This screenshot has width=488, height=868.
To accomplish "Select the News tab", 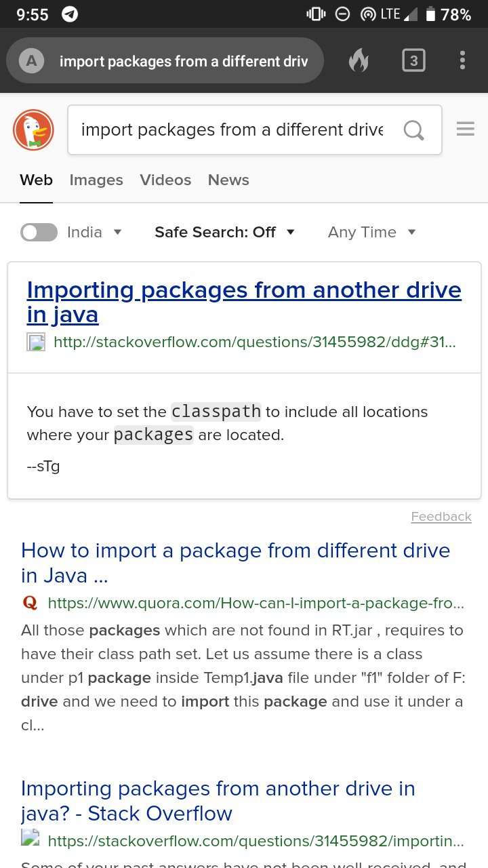I will (x=228, y=180).
